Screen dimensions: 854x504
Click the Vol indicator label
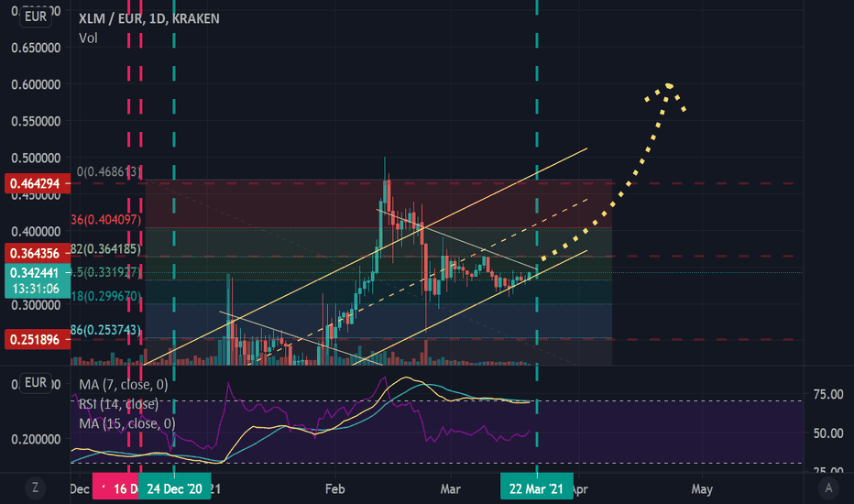[x=88, y=38]
